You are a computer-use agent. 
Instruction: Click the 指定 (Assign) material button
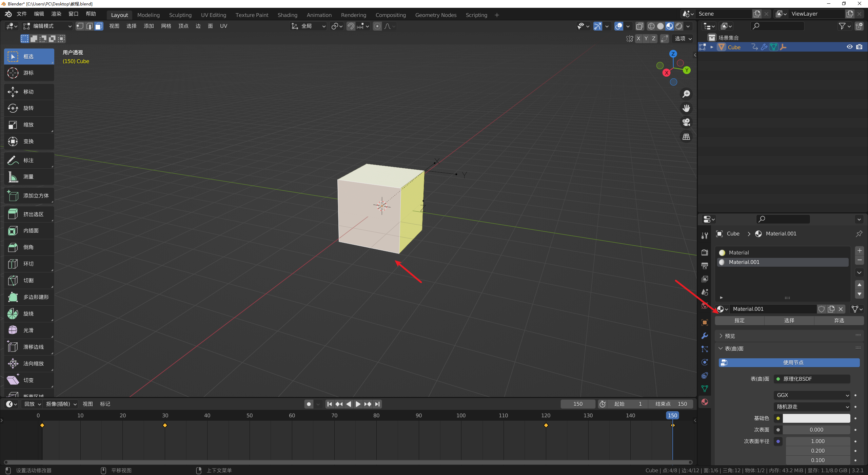(x=739, y=321)
